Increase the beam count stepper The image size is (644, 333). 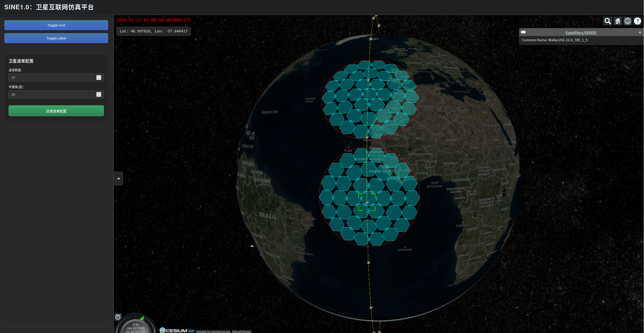pos(99,76)
